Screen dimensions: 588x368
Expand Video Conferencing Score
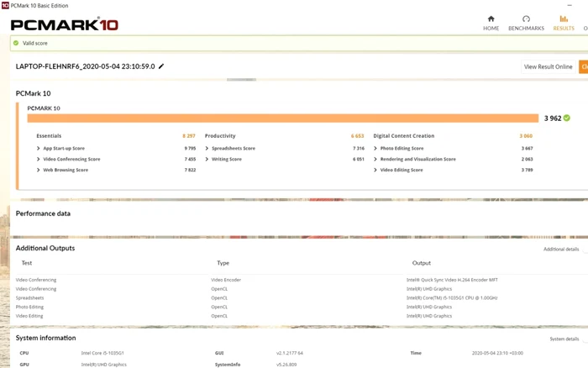point(39,159)
